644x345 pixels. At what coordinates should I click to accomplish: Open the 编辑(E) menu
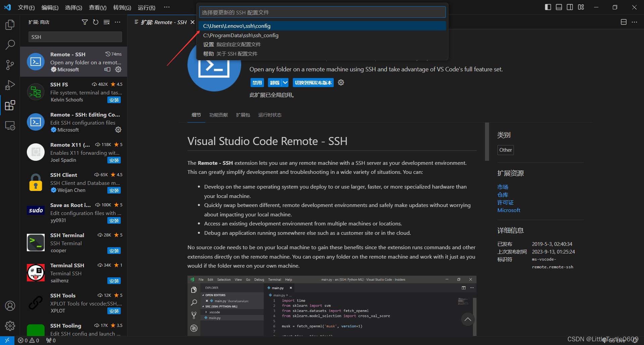pyautogui.click(x=50, y=7)
